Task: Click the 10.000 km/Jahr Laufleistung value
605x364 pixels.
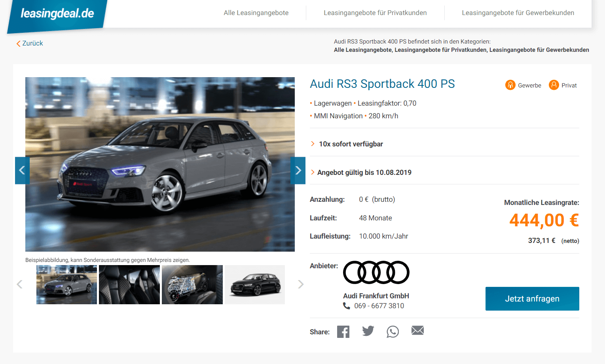Action: 383,236
